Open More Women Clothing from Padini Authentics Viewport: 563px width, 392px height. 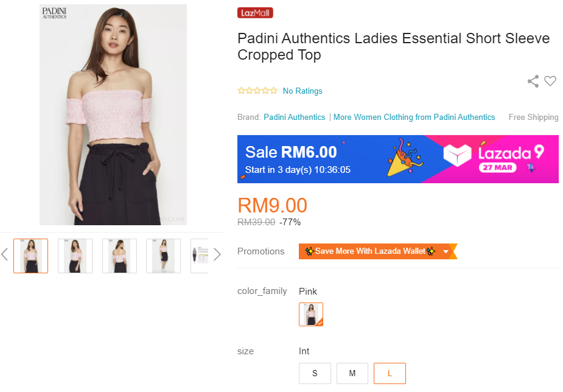[x=414, y=117]
